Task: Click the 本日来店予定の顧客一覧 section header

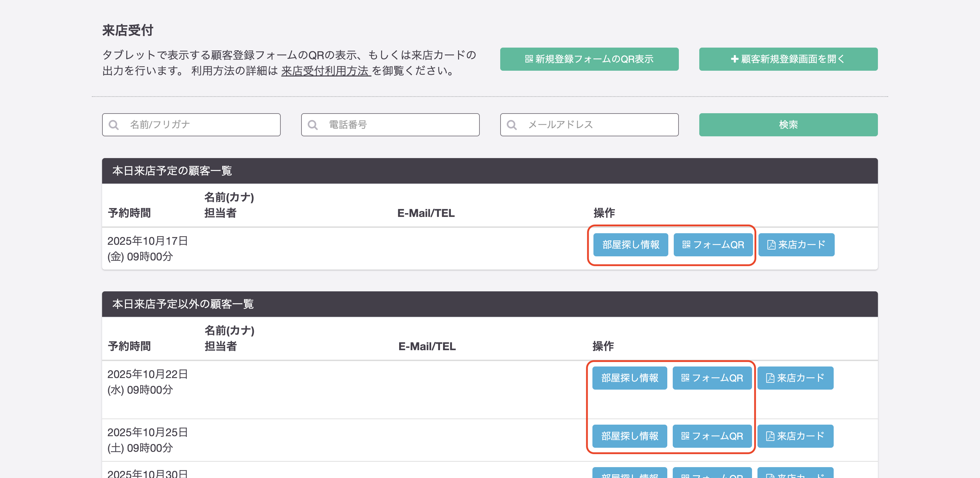Action: (x=490, y=171)
